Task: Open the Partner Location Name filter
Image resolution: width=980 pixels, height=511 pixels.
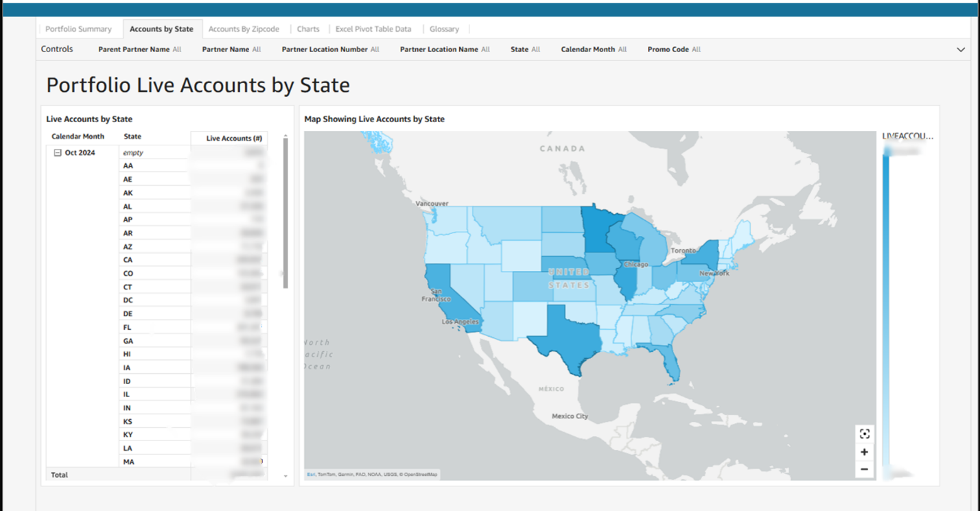Action: [445, 49]
